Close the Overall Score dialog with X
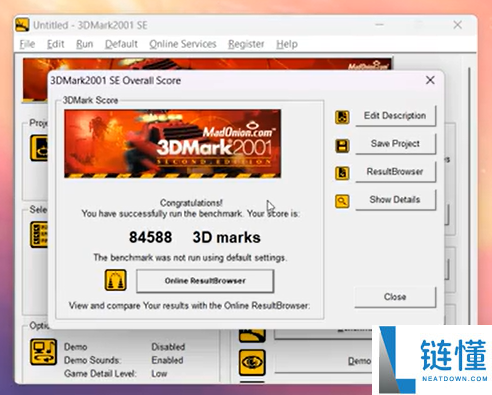 pos(430,80)
